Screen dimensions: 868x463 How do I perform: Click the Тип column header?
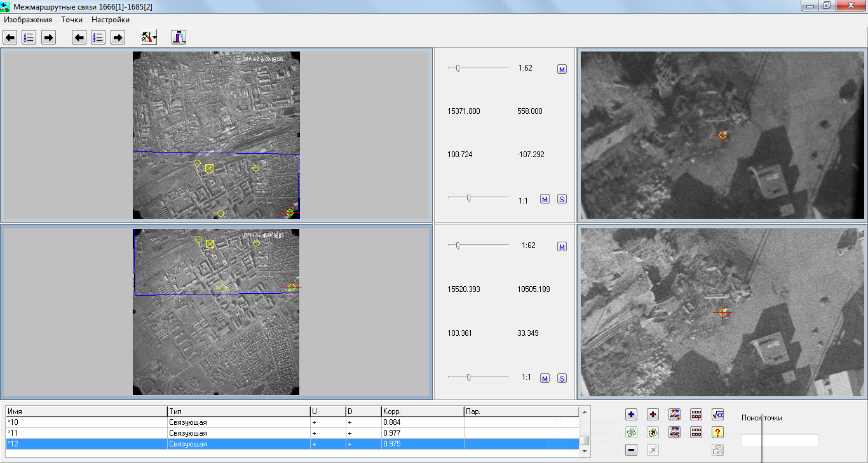(x=238, y=411)
